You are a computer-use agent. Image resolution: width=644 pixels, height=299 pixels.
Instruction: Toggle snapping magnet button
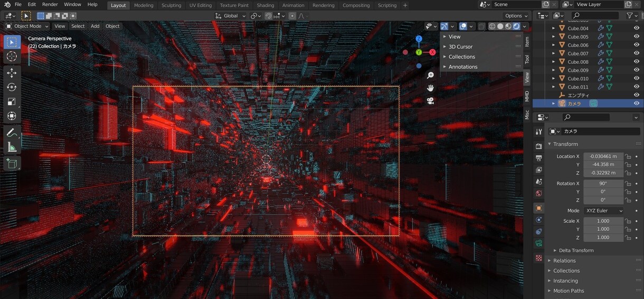(x=269, y=16)
